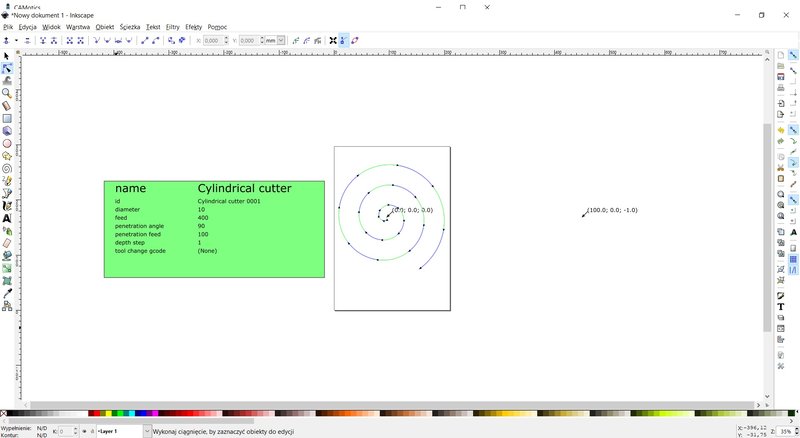Click New document icon in commands bar
Viewport: 800px width, 438px height.
pos(781,55)
